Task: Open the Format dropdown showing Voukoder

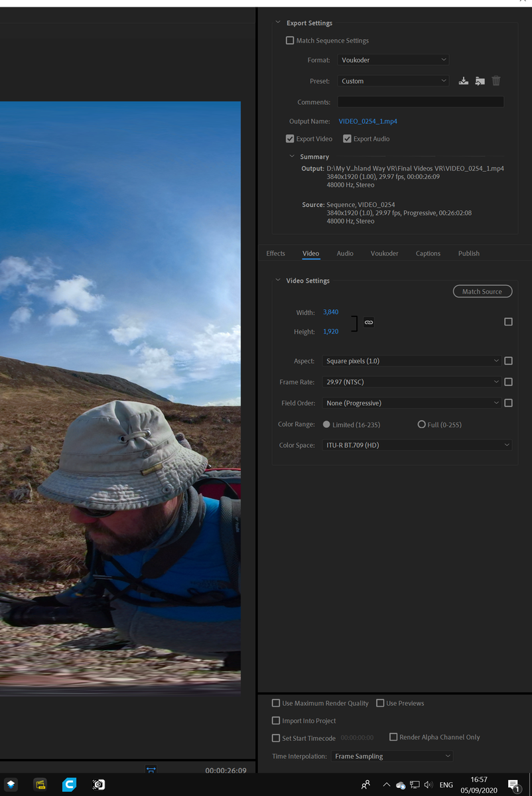Action: tap(393, 60)
